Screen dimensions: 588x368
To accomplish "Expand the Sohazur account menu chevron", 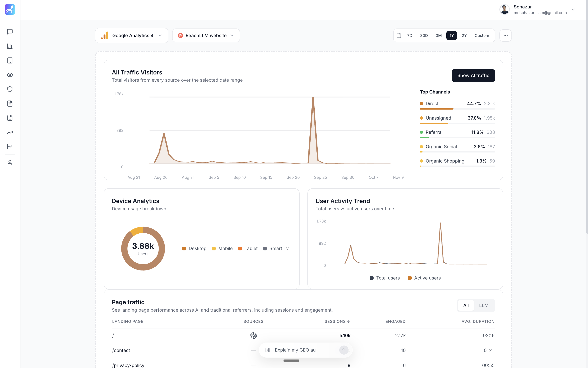I will coord(573,9).
